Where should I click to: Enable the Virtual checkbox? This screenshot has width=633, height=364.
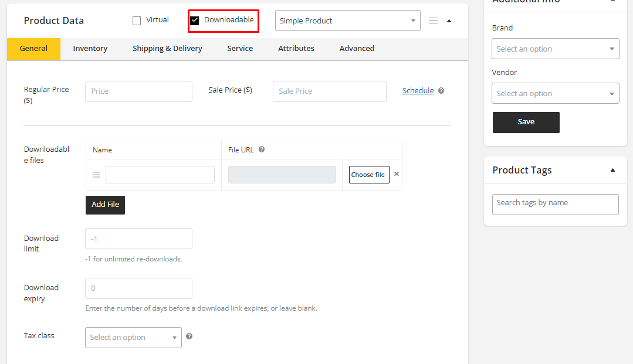137,21
